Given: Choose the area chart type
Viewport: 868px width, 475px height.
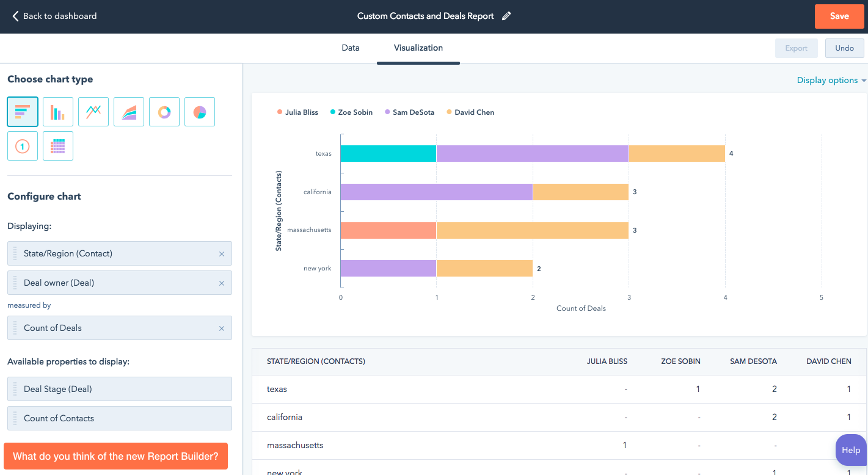Looking at the screenshot, I should click(129, 112).
